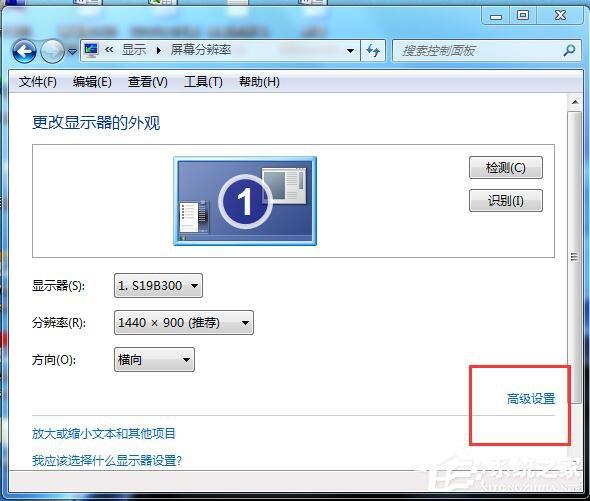Open 放大或缩小文本和其他项目 link
Viewport: 590px width, 501px height.
[104, 434]
